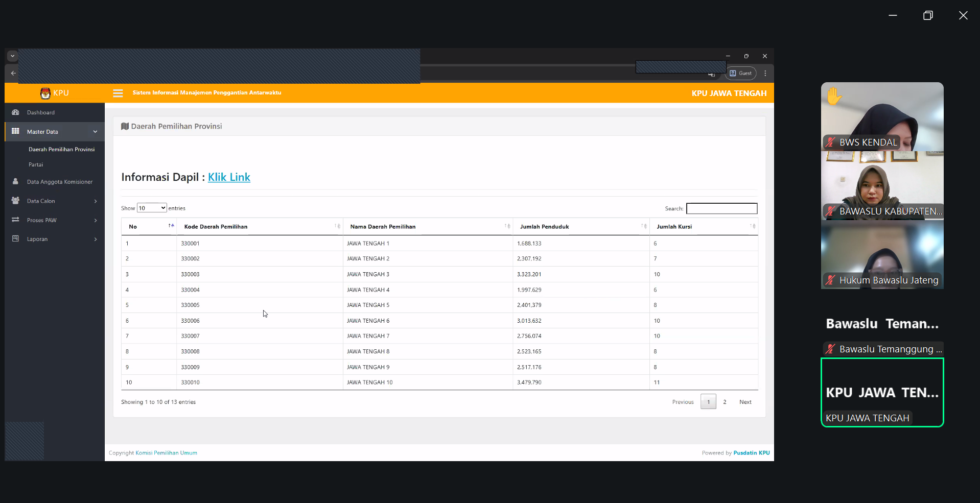Select the BAWASLU KABUPATEN video thumbnail

(882, 185)
